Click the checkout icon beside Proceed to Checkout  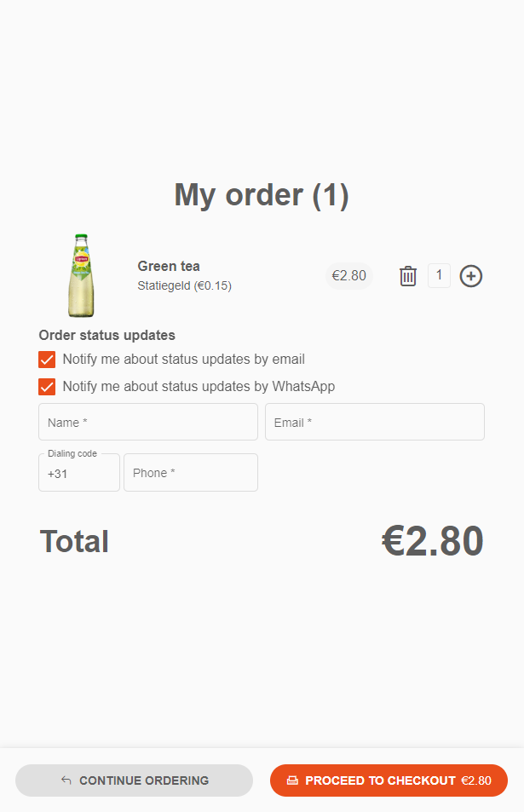tap(292, 780)
